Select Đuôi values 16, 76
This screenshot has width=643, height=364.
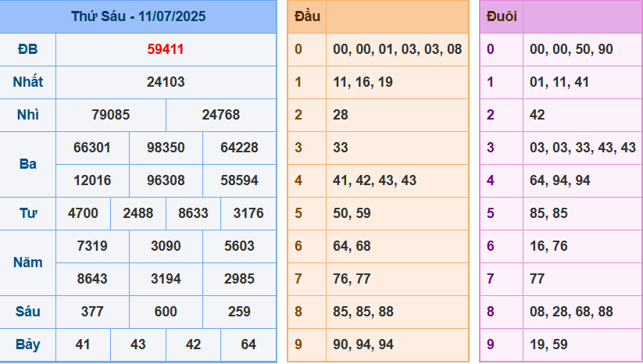(x=548, y=246)
